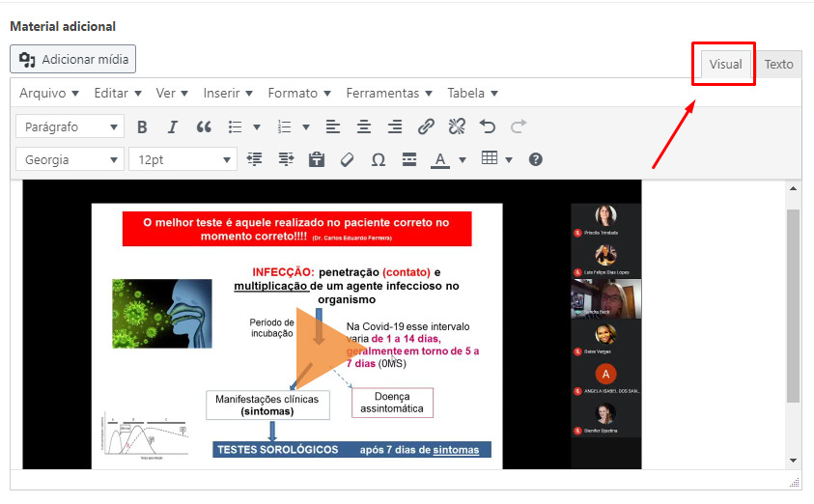Screen dimensions: 814x504
Task: Open the Ferramentas menu
Action: (389, 94)
